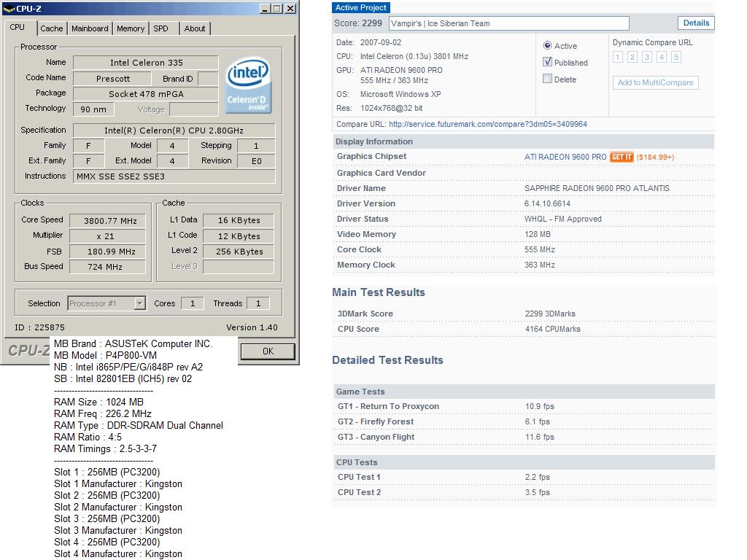The width and height of the screenshot is (747, 560).
Task: Check the Delete checkbox
Action: pyautogui.click(x=547, y=79)
